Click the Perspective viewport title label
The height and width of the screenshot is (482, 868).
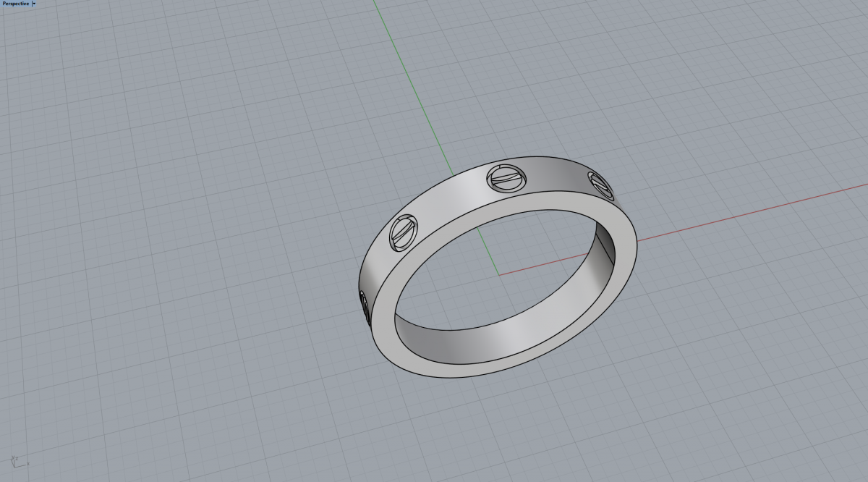(16, 4)
